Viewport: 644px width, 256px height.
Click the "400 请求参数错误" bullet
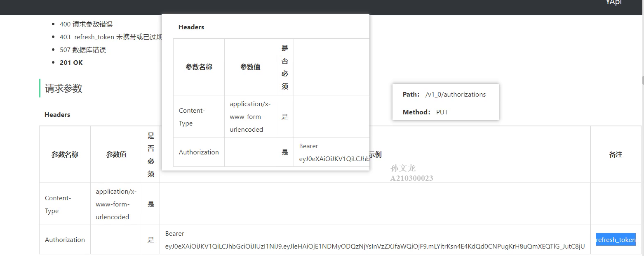(x=86, y=24)
